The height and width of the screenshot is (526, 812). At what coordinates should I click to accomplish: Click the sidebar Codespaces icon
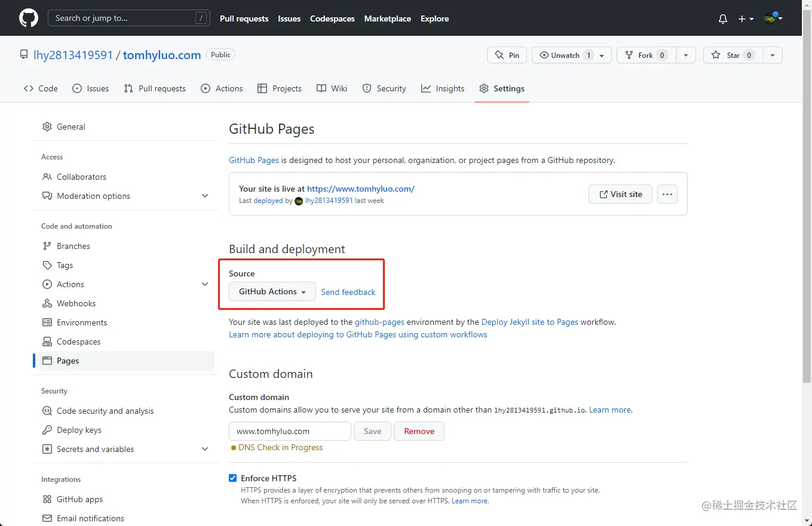(x=47, y=342)
